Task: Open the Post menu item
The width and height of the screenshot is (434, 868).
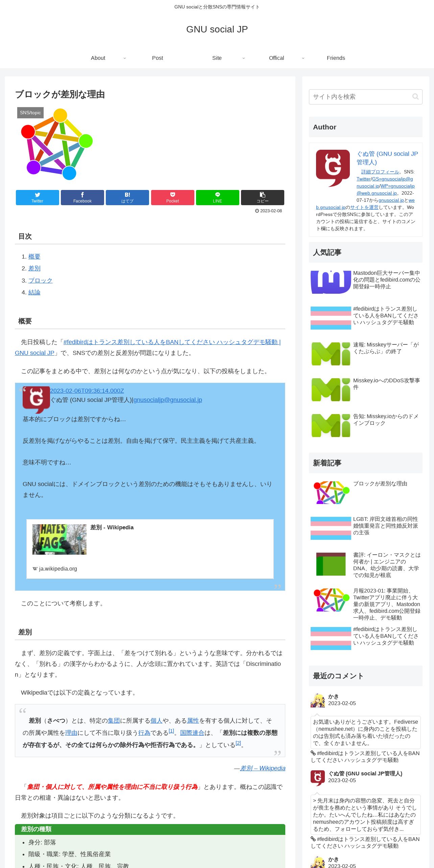Action: 158,58
